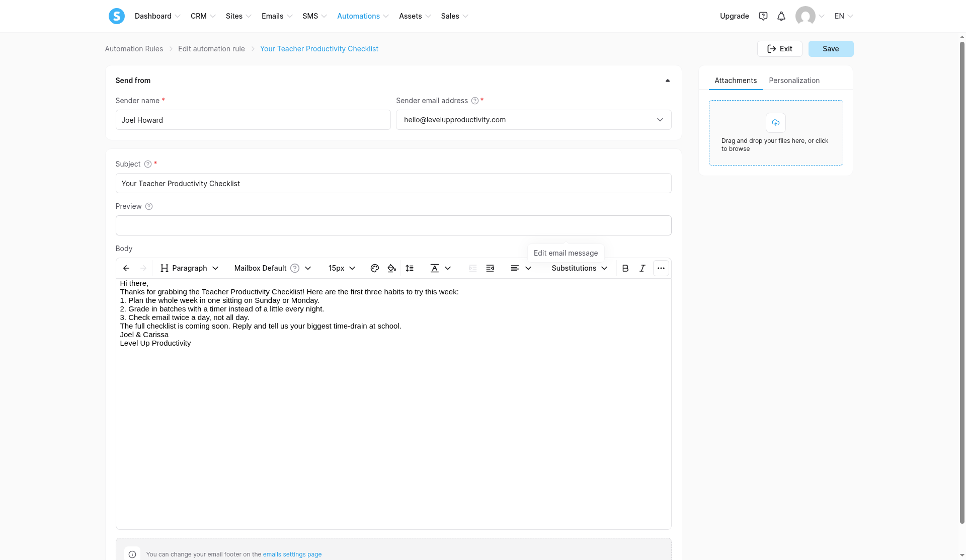Open the background fill color icon

(391, 268)
